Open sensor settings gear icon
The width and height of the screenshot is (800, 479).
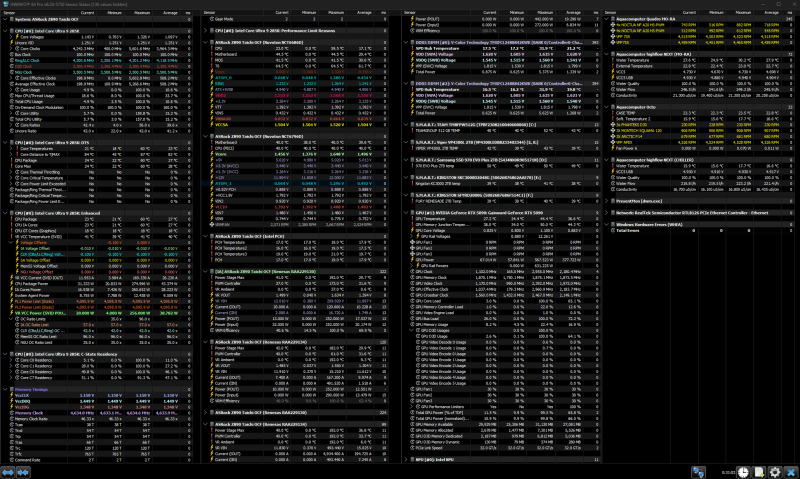coord(774,472)
